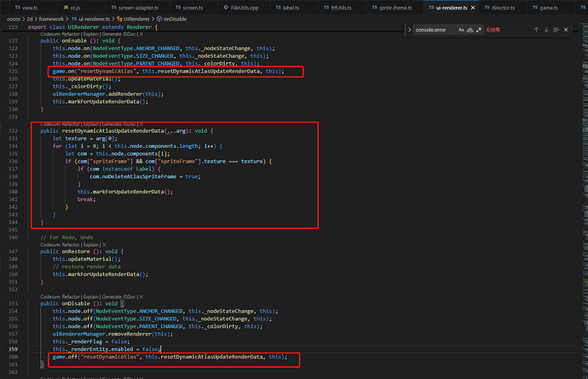This screenshot has height=379, width=588.
Task: Click line number 346 in the gutter
Action: [13, 238]
